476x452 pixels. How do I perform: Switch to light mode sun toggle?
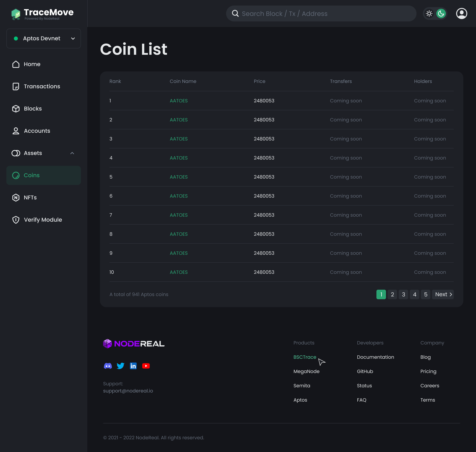click(429, 13)
